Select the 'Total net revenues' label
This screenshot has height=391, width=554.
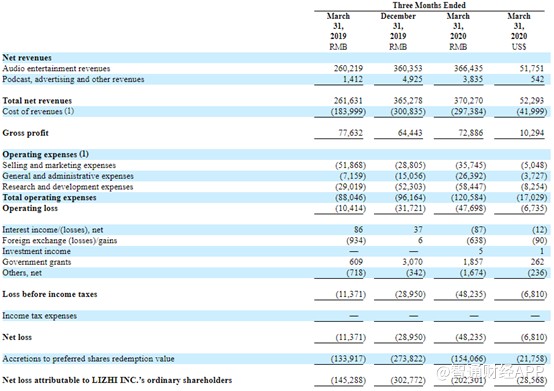37,101
